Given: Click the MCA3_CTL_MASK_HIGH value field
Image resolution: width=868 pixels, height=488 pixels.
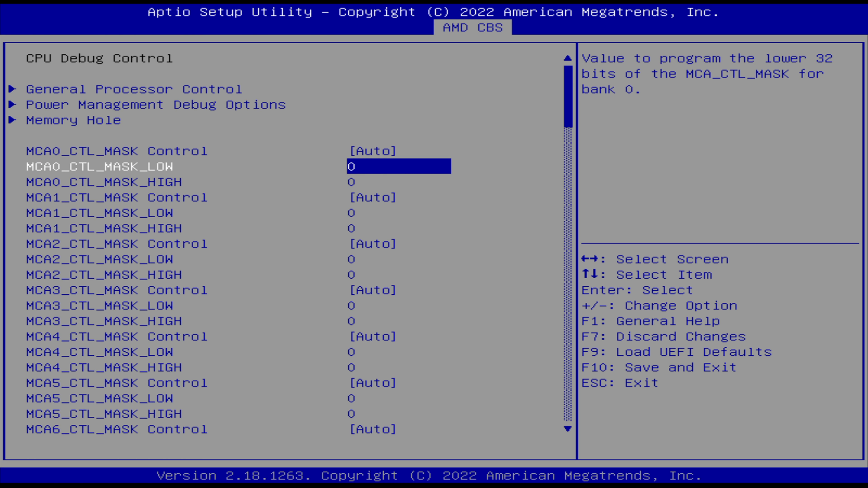Looking at the screenshot, I should 351,321.
